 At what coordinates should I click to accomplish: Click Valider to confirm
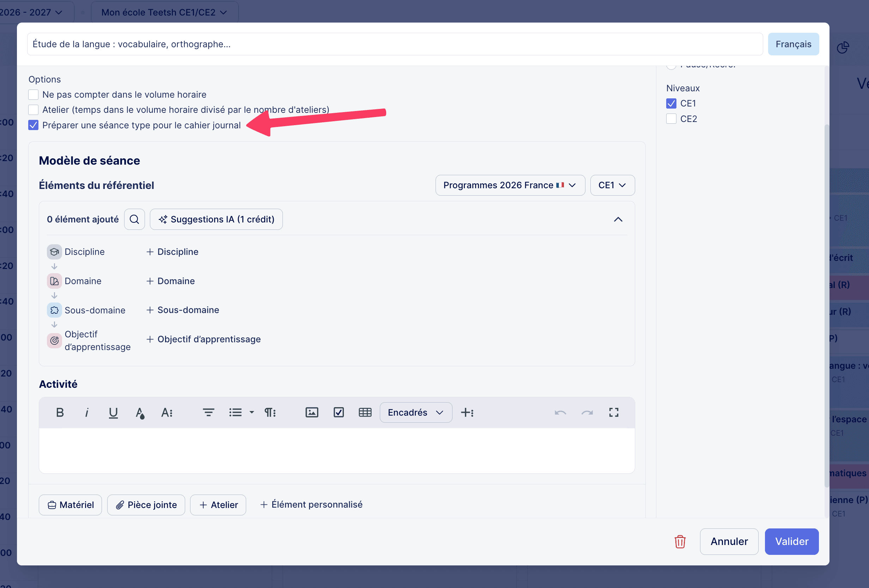792,542
